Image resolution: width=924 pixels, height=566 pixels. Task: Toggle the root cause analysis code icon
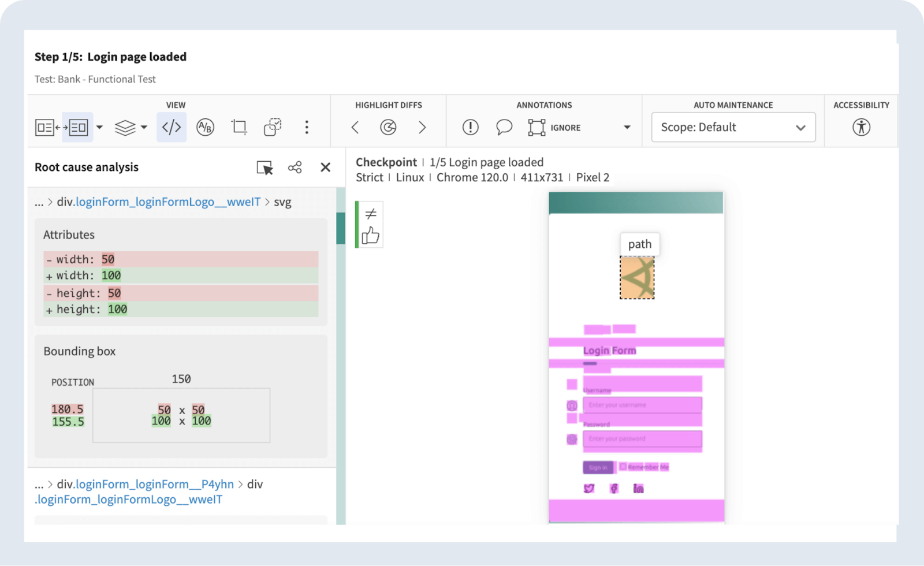(x=172, y=127)
